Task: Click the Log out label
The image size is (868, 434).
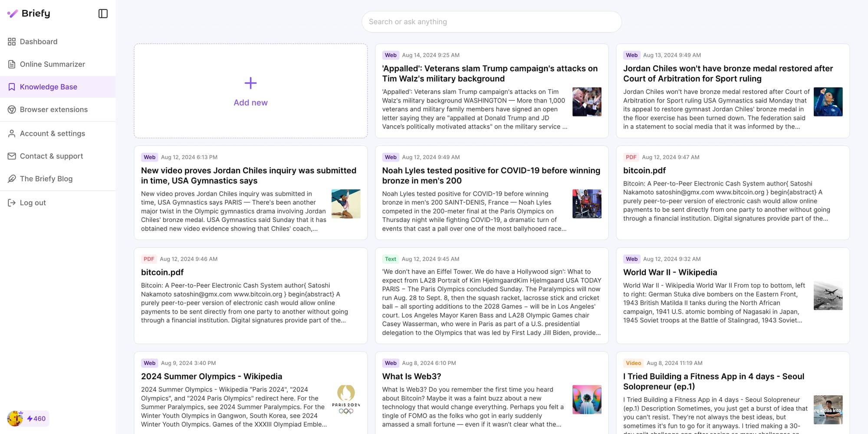Action: click(33, 203)
